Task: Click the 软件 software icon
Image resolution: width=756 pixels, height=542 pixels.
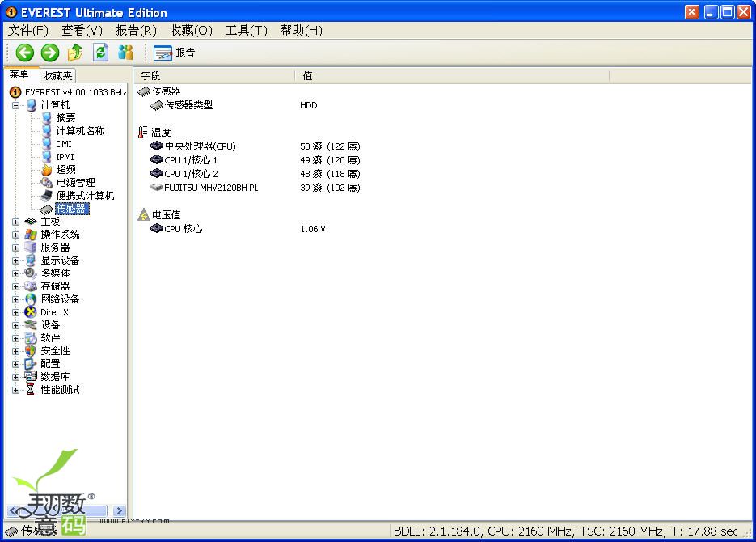Action: tap(31, 338)
